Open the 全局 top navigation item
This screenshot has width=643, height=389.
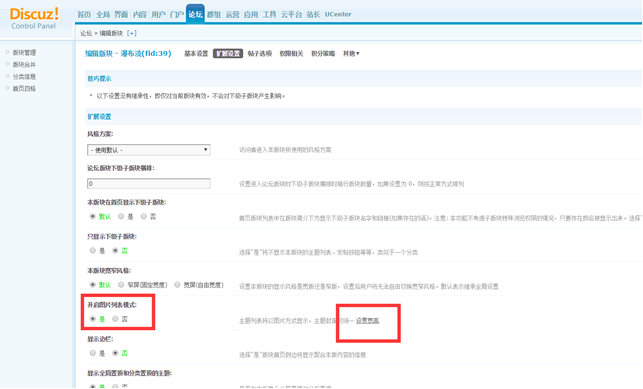(x=103, y=14)
